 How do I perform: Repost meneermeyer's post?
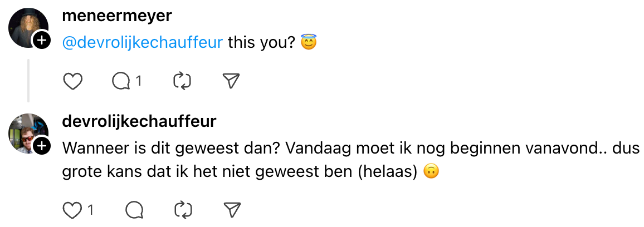(182, 82)
